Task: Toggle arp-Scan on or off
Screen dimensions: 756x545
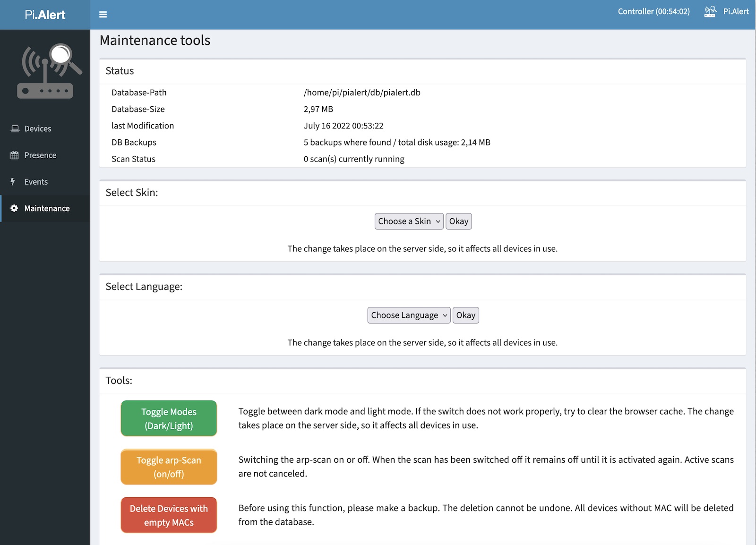Action: tap(169, 467)
